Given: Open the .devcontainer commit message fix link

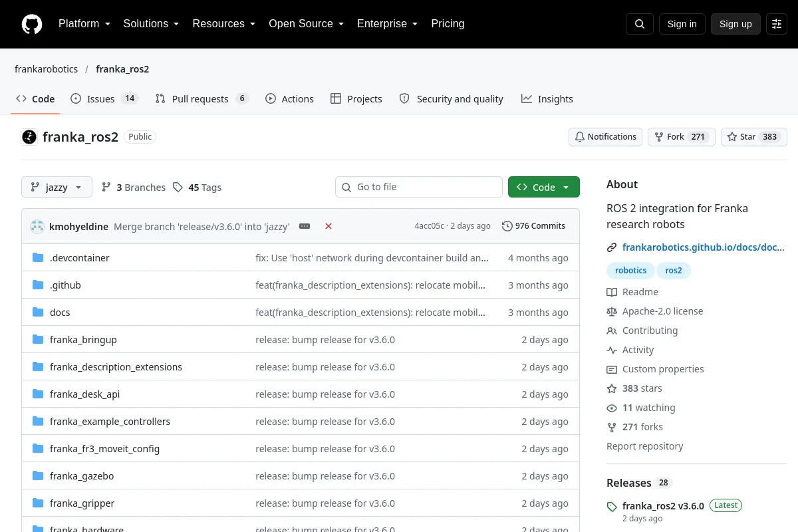Looking at the screenshot, I should pos(372,258).
